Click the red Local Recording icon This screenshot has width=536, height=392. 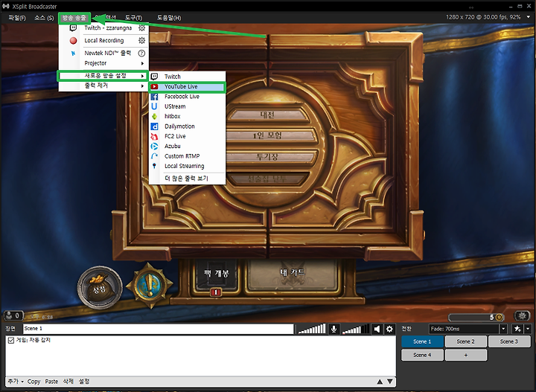click(x=73, y=41)
